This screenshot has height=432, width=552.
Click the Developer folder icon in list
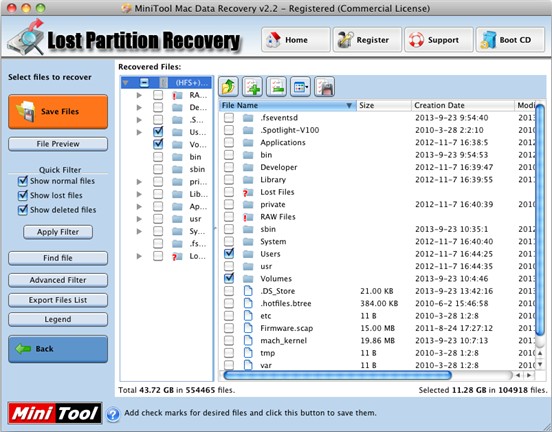(x=248, y=167)
